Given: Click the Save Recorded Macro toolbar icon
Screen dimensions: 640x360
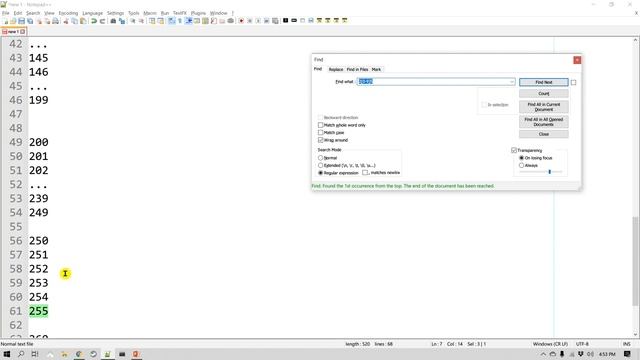Looking at the screenshot, I should [276, 21].
